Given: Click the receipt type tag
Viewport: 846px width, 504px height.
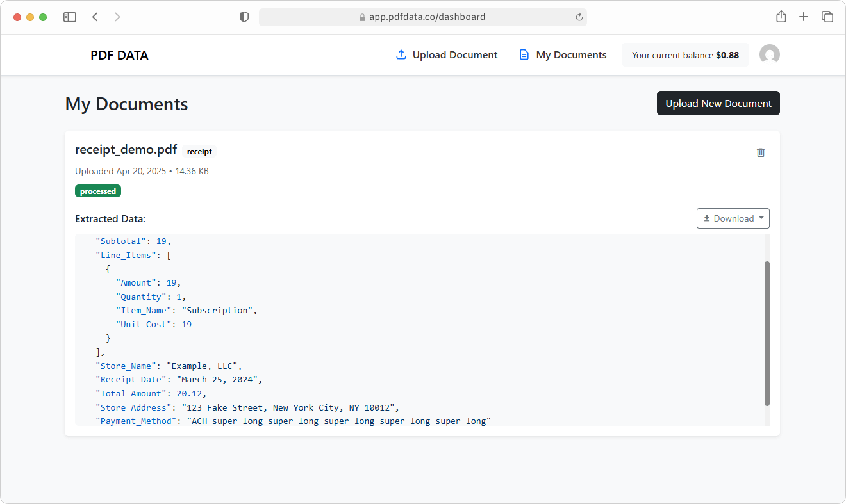Looking at the screenshot, I should [x=199, y=152].
